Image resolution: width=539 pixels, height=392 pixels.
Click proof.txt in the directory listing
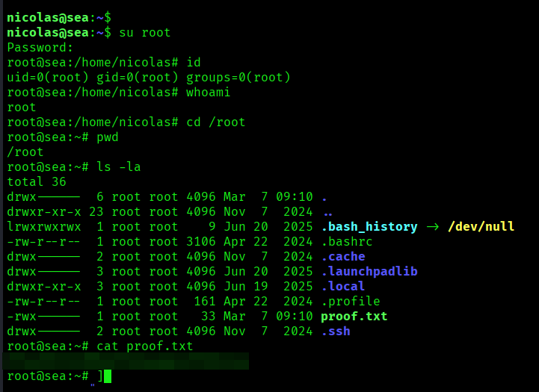click(x=354, y=316)
